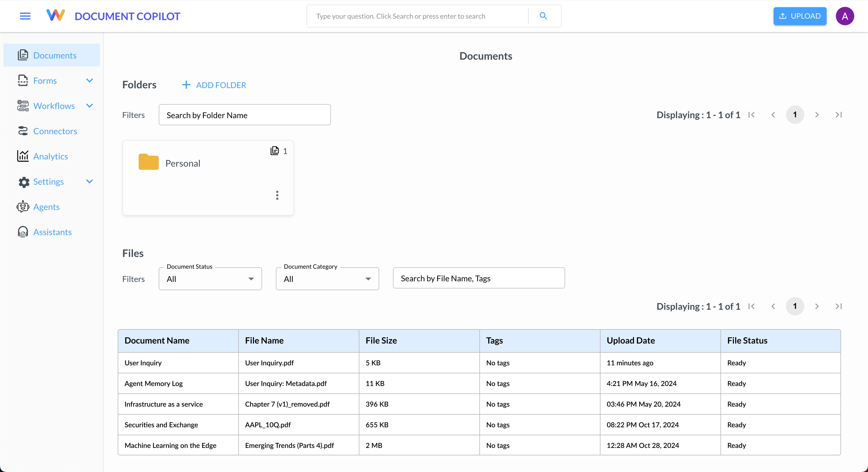Open Document Category dropdown
The image size is (868, 472).
(327, 279)
